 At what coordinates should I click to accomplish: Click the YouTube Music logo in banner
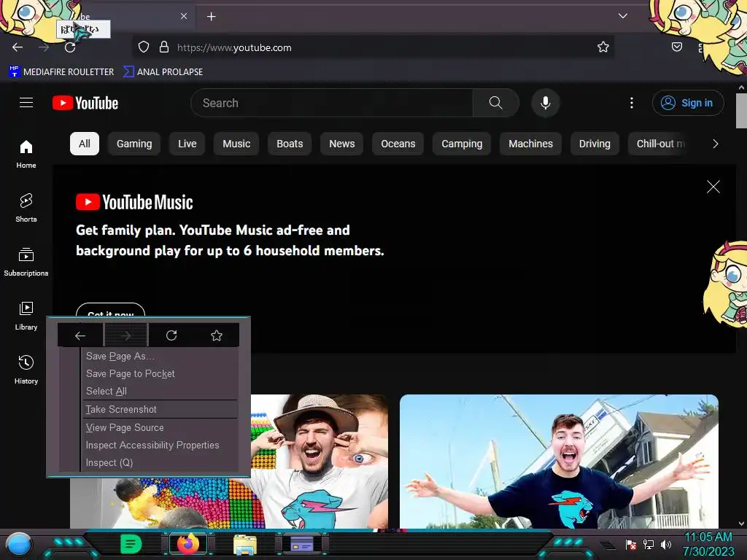134,203
